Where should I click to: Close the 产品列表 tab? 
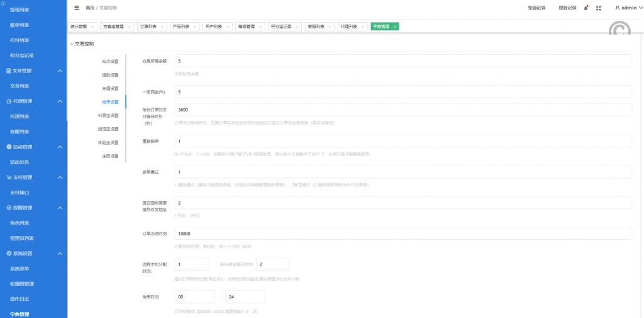[195, 26]
